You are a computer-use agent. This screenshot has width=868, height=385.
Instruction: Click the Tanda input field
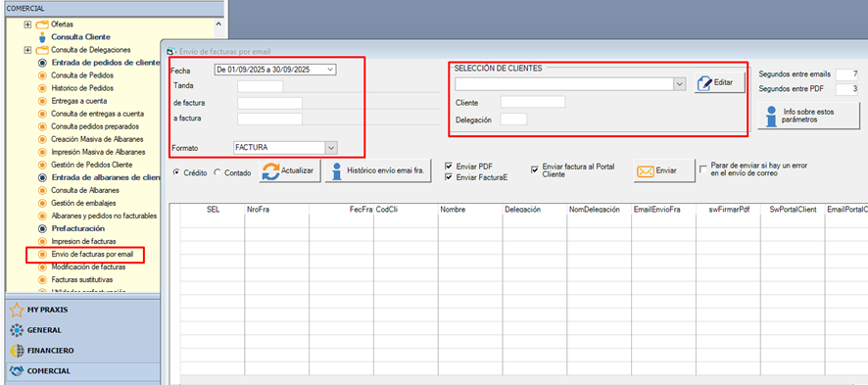[x=261, y=86]
